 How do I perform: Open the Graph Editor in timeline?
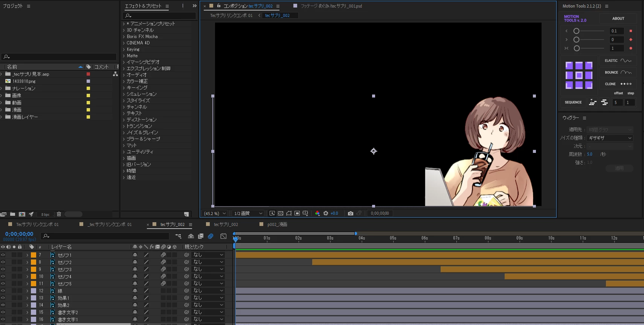pyautogui.click(x=223, y=236)
